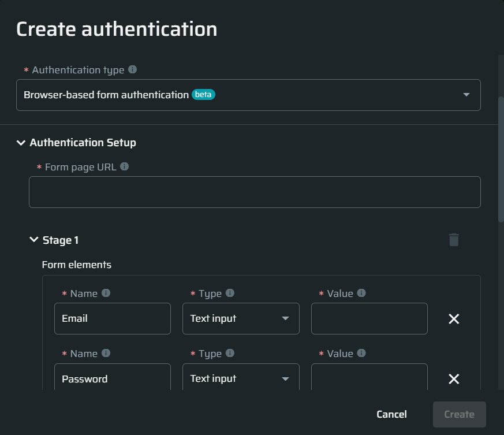
Task: Open Type dropdown for Password row
Action: tap(241, 378)
